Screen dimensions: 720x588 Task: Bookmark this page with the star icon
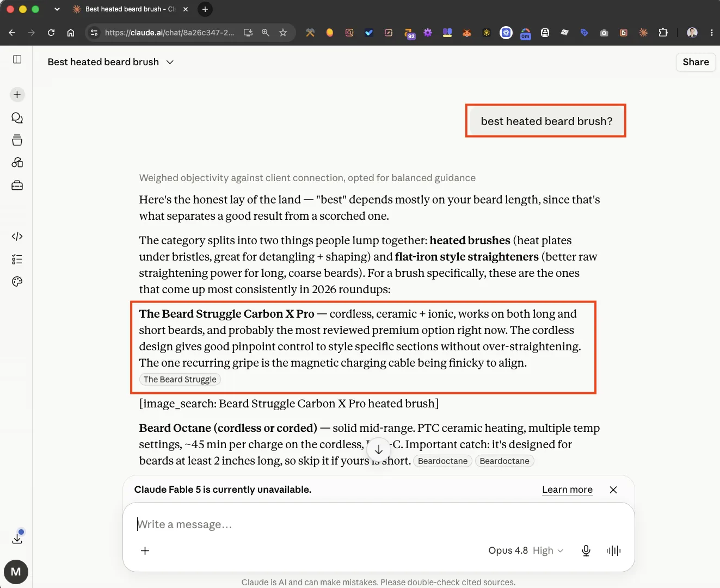click(283, 33)
